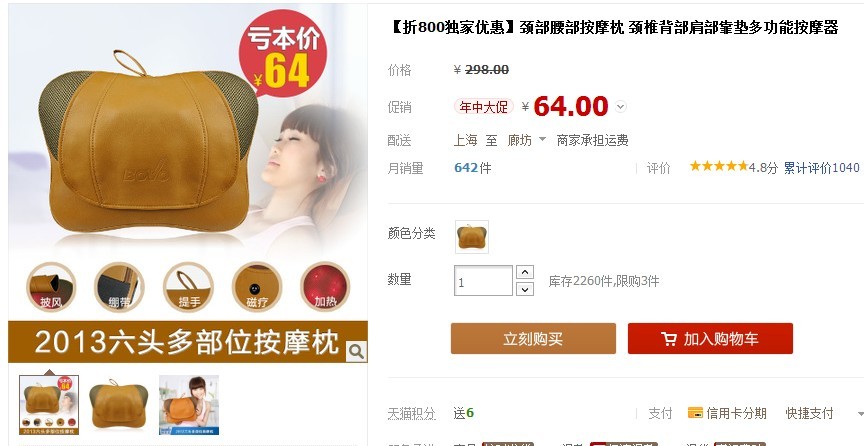
Task: Select the second thumbnail of plain pillow
Action: pos(118,405)
